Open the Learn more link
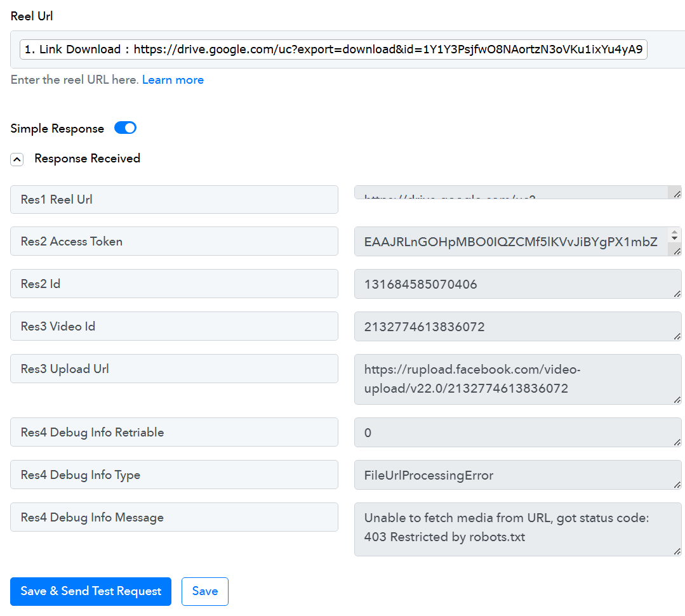 pos(173,80)
